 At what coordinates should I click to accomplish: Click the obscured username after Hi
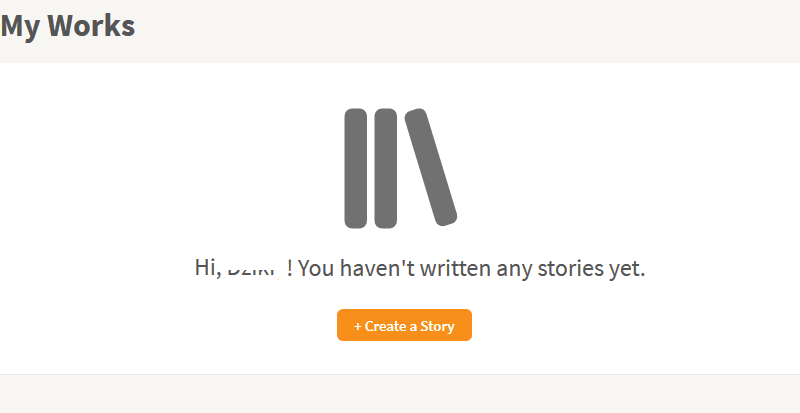[254, 269]
